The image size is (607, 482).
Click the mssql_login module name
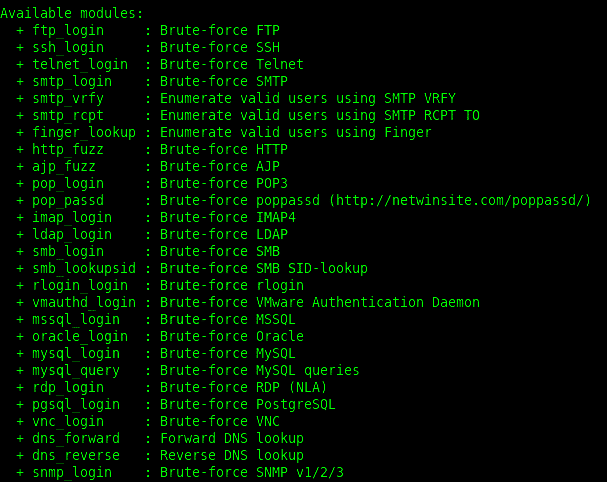point(76,319)
